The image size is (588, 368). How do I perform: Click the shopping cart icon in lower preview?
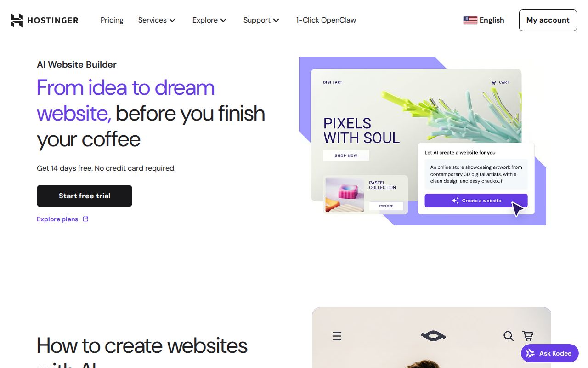coord(528,336)
